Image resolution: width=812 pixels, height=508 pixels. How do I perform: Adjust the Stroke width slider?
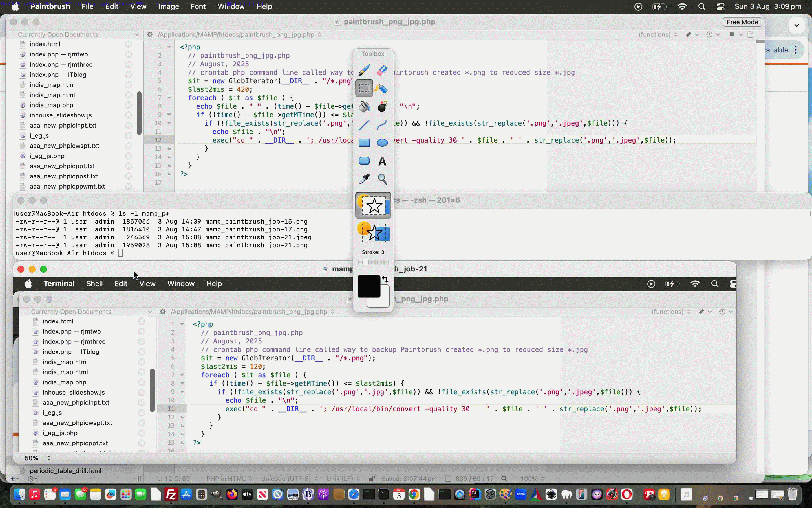coord(373,262)
